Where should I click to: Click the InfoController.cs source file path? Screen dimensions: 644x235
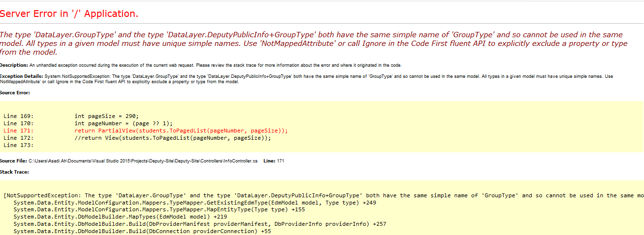(x=143, y=161)
